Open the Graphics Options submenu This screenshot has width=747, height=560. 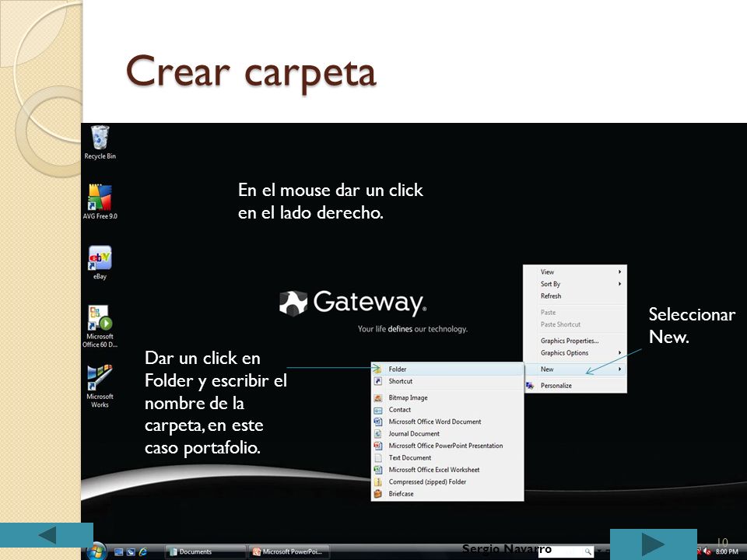click(x=575, y=353)
